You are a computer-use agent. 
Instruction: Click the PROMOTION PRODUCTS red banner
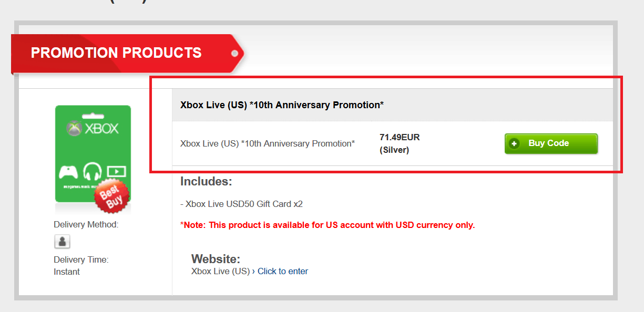point(117,53)
